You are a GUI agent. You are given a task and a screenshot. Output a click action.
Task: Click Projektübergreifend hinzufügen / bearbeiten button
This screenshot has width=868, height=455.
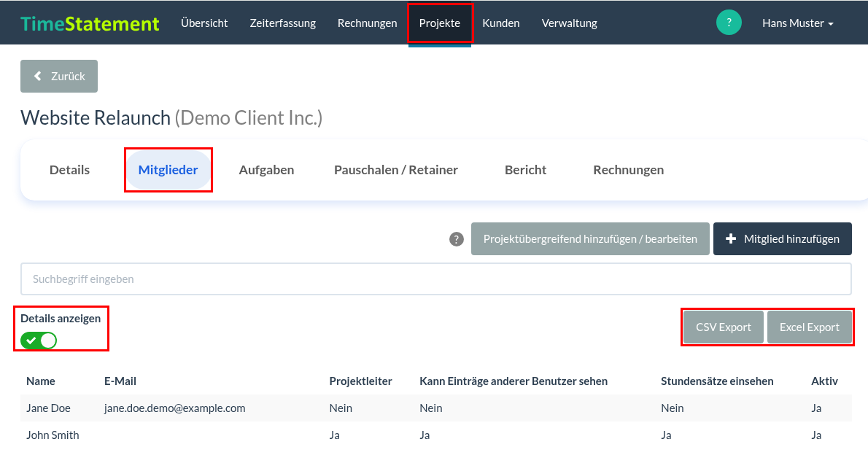point(590,239)
